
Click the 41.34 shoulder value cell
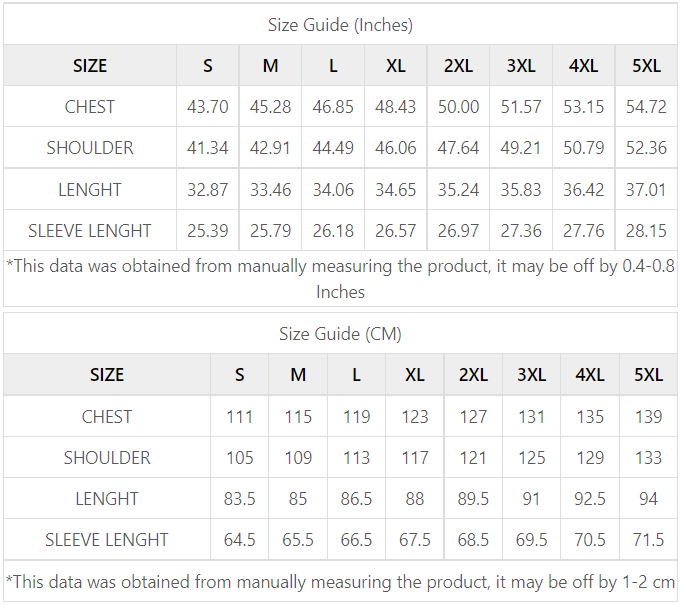pyautogui.click(x=208, y=148)
